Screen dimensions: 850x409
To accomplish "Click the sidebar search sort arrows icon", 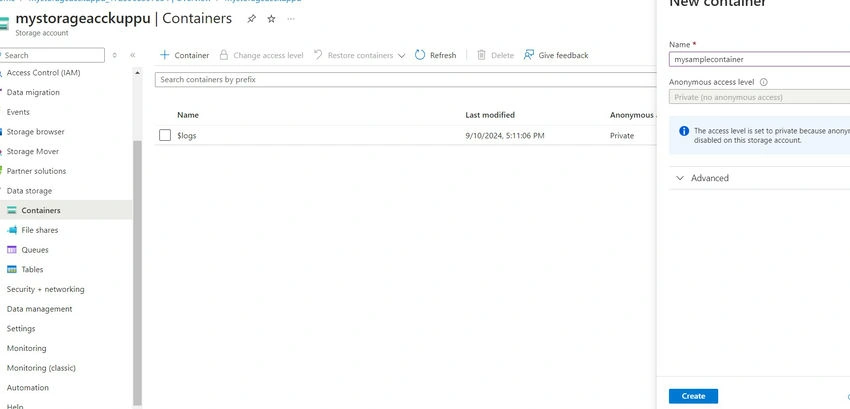I will [x=114, y=55].
